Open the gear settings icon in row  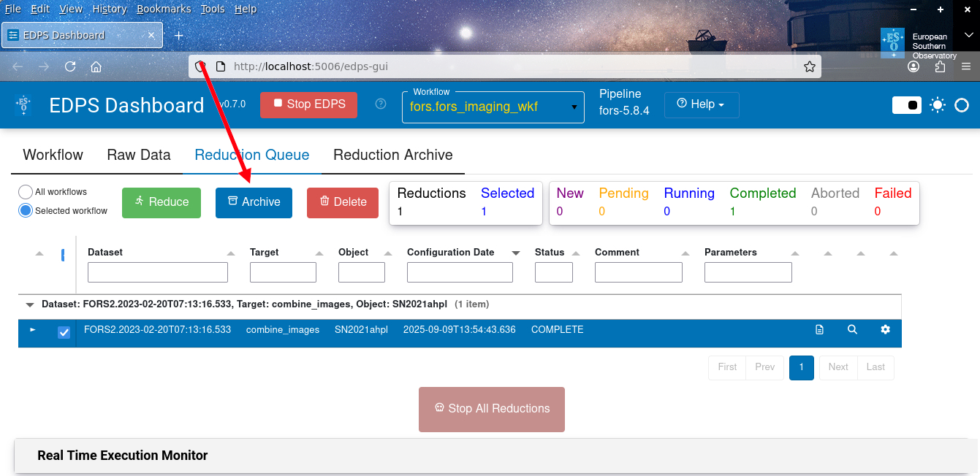point(885,330)
